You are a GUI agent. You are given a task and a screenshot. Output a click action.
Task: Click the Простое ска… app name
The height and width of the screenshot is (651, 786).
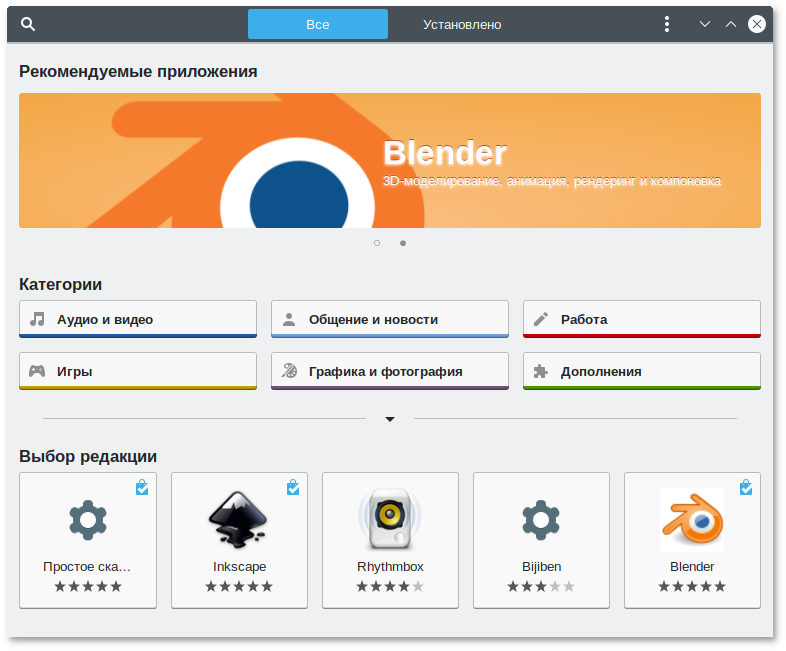[87, 567]
